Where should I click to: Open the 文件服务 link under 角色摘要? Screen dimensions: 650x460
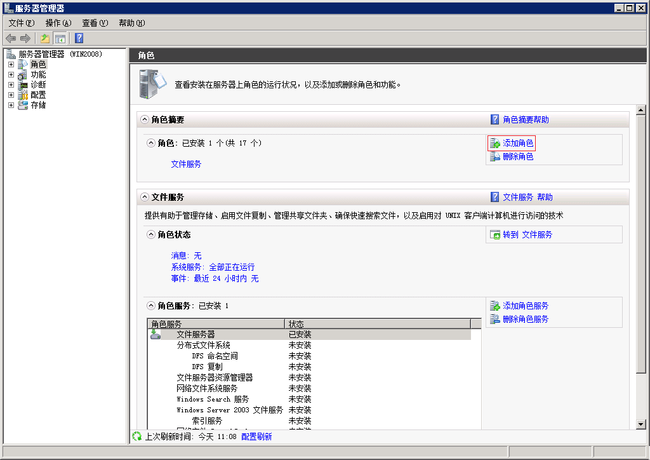click(186, 164)
